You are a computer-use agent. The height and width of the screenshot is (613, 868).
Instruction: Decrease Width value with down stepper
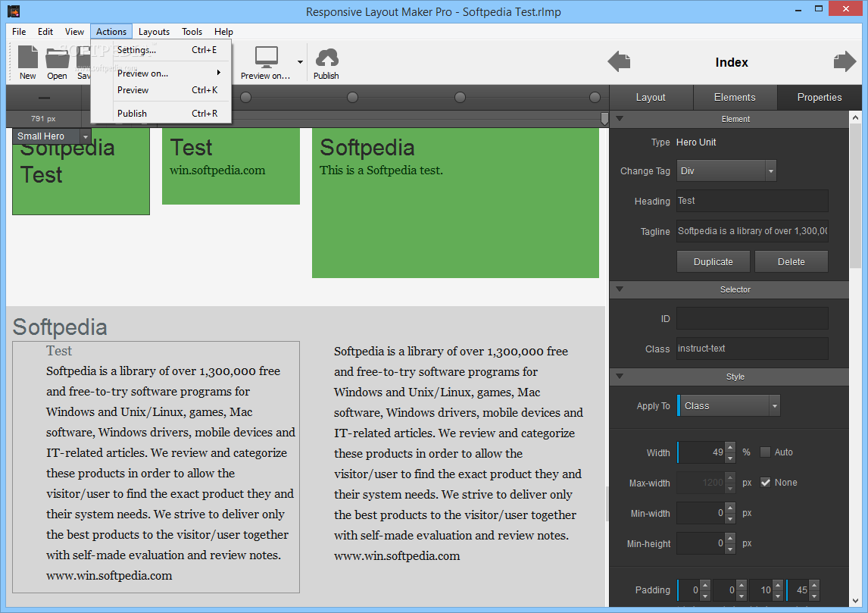pyautogui.click(x=730, y=458)
